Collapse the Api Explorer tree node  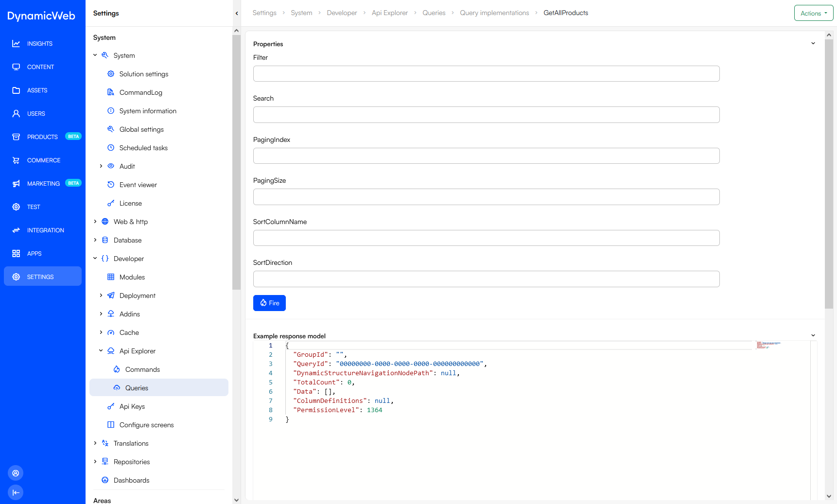point(101,351)
